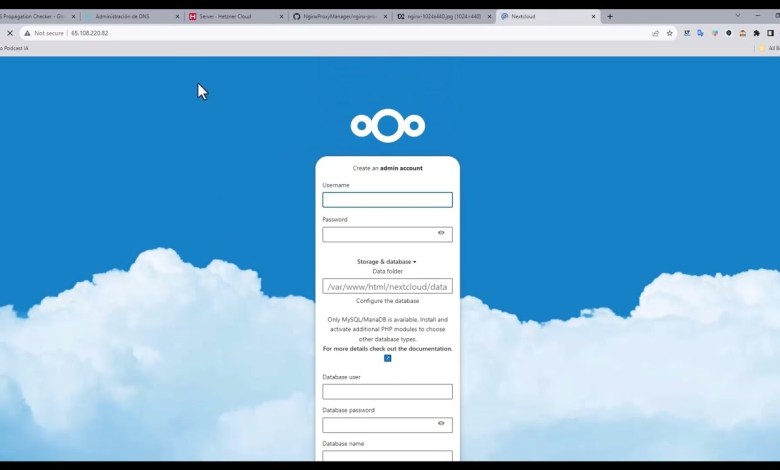
Task: Open the All Bookmarks folder
Action: (769, 48)
